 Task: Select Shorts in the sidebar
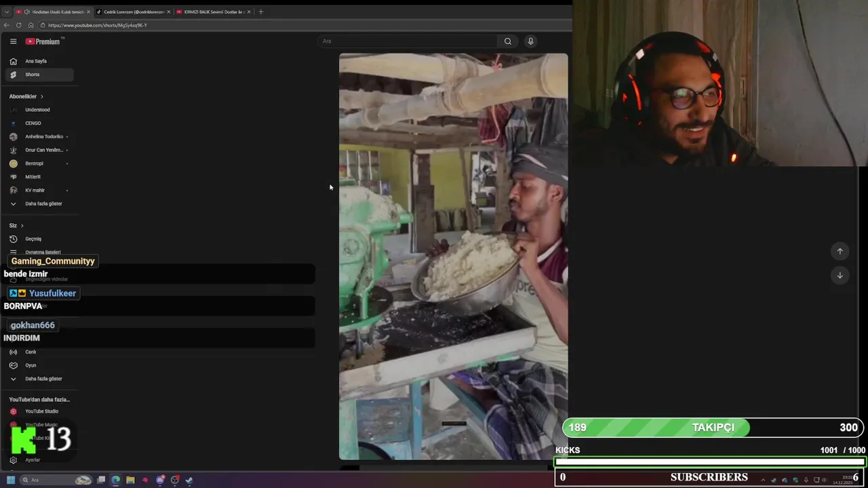pos(39,75)
